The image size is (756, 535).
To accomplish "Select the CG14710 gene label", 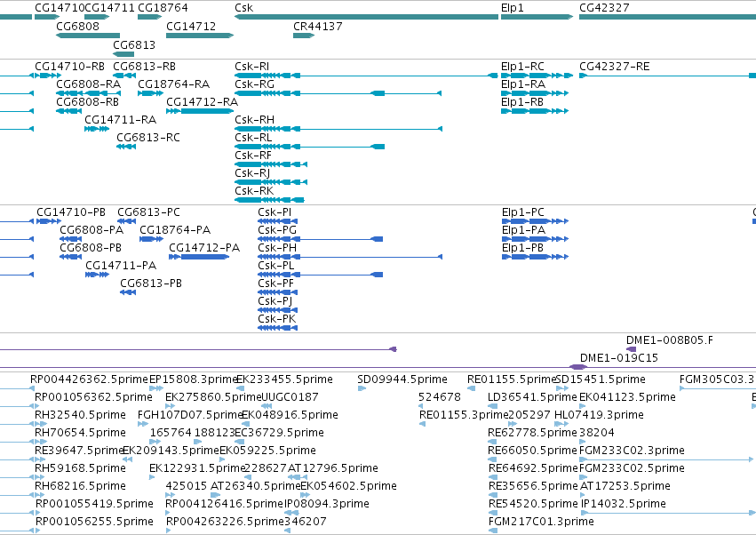I will tap(60, 8).
